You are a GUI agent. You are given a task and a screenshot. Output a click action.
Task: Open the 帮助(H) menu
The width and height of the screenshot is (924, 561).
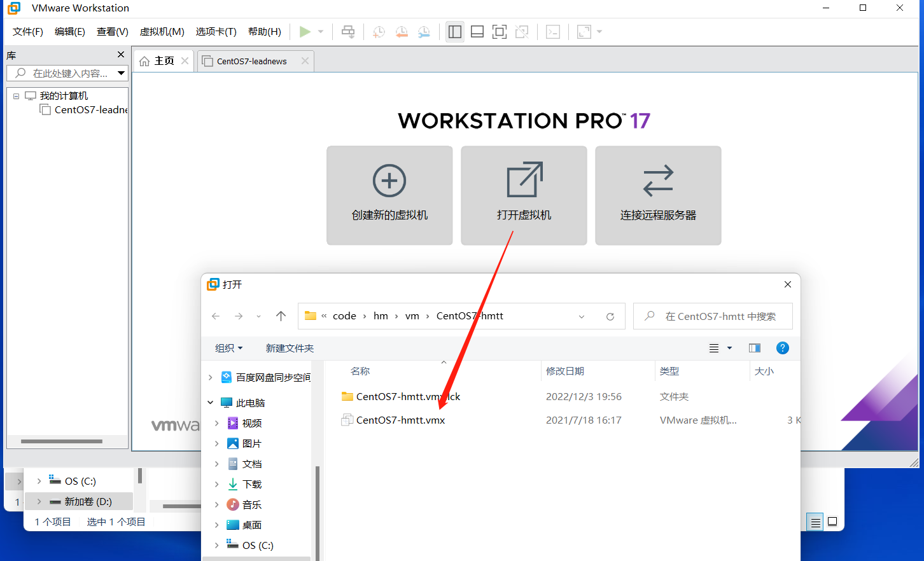tap(265, 32)
